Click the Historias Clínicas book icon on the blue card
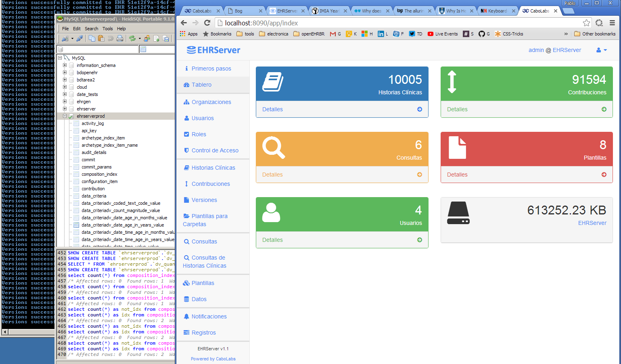Viewport: 621px width, 364px height. [x=273, y=82]
